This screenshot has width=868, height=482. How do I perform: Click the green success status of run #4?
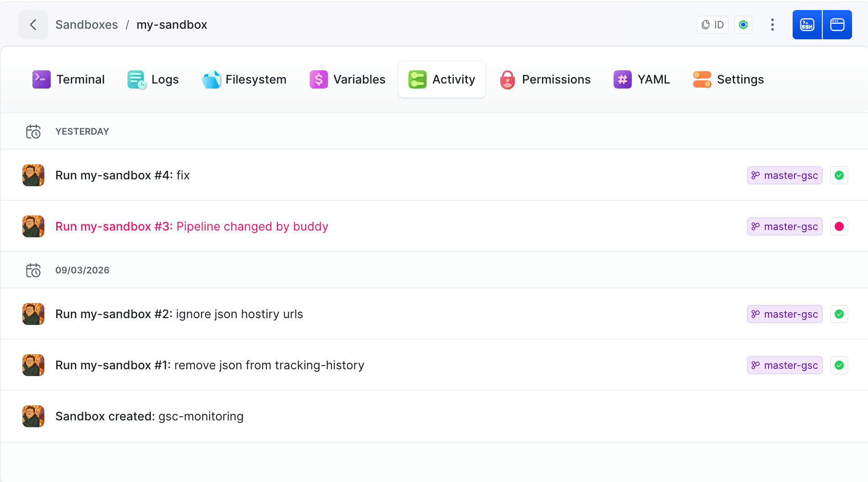839,175
